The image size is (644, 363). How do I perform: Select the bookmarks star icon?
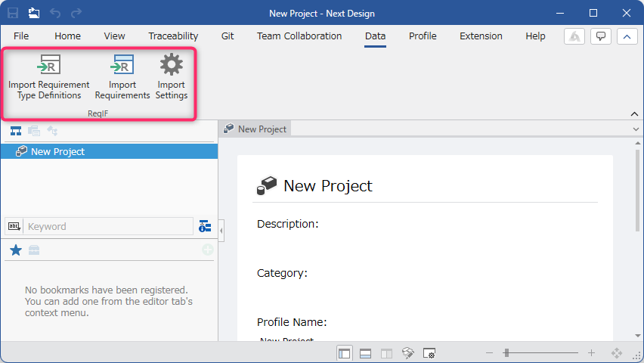pos(16,250)
